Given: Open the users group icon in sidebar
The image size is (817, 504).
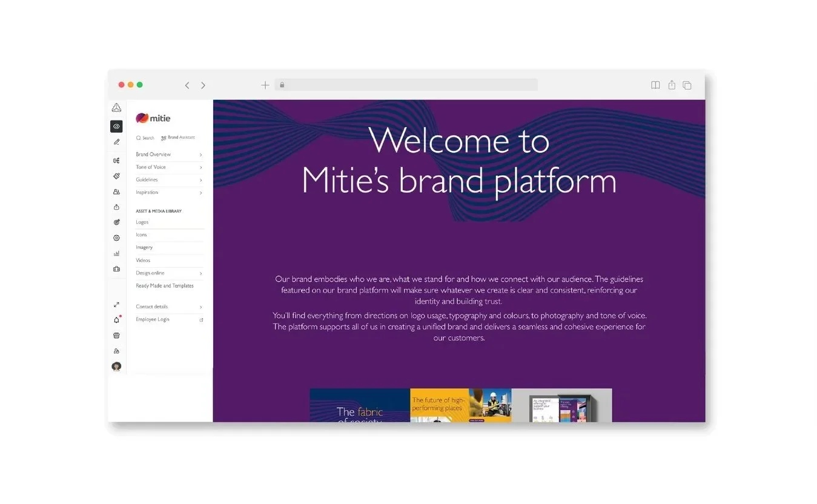Looking at the screenshot, I should click(116, 191).
